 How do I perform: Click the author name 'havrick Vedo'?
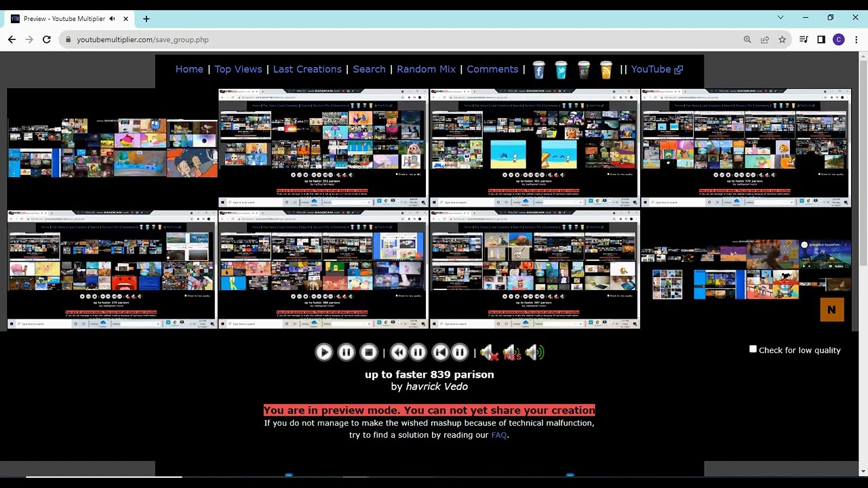tap(437, 386)
